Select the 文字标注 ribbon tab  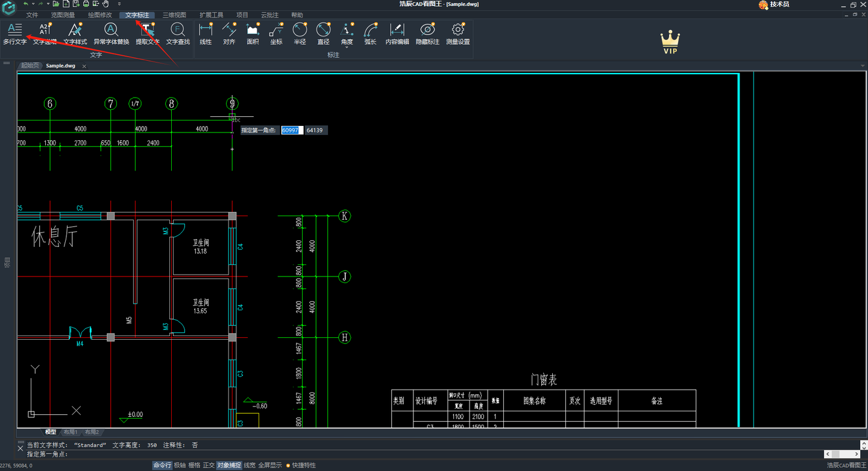(x=137, y=15)
